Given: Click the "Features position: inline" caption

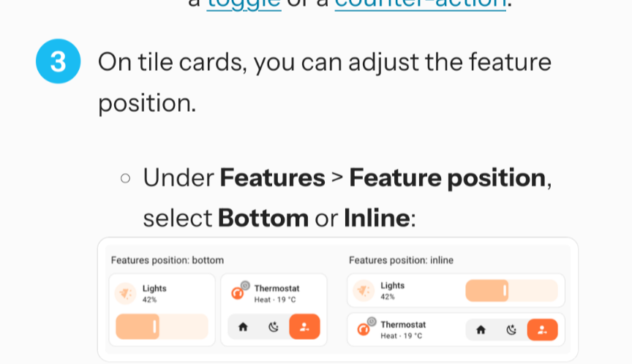Looking at the screenshot, I should pos(401,260).
